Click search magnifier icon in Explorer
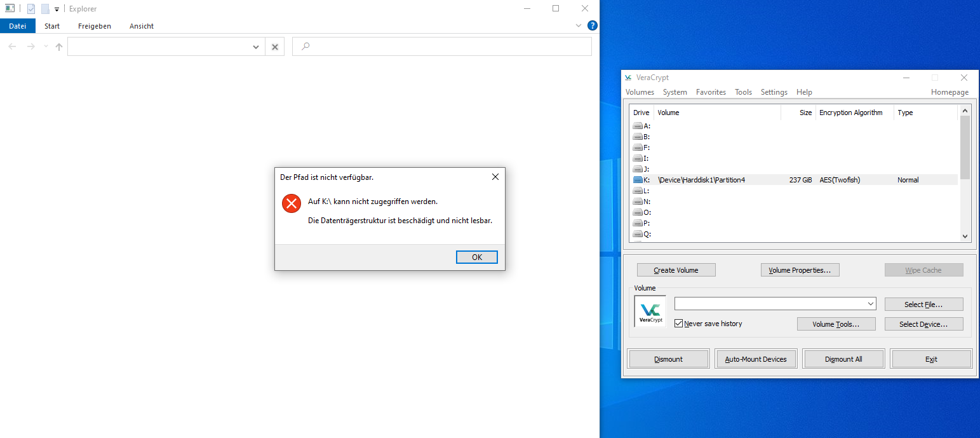The height and width of the screenshot is (438, 980). click(305, 46)
